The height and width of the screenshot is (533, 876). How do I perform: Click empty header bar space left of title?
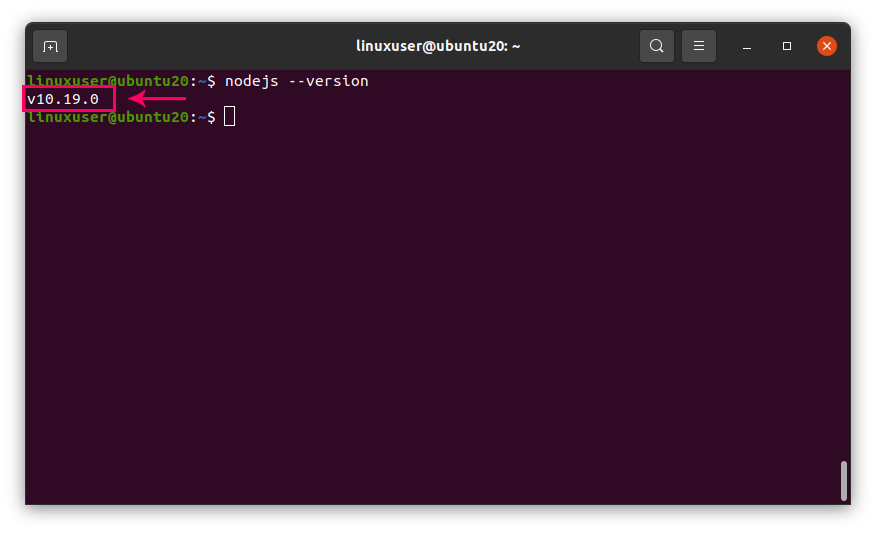click(x=200, y=46)
